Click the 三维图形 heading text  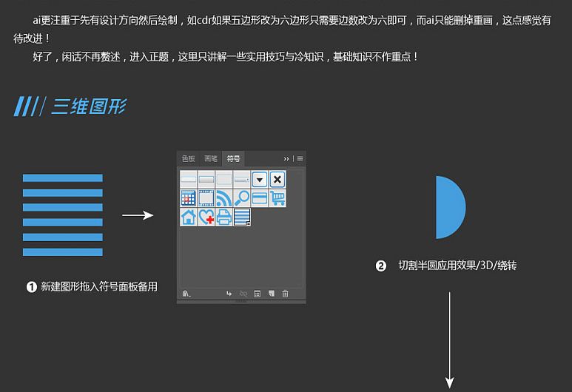[89, 107]
